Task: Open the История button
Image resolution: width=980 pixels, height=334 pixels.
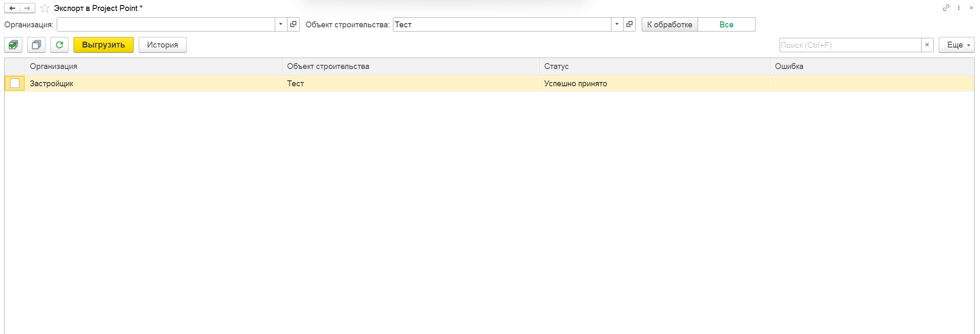Action: click(162, 45)
